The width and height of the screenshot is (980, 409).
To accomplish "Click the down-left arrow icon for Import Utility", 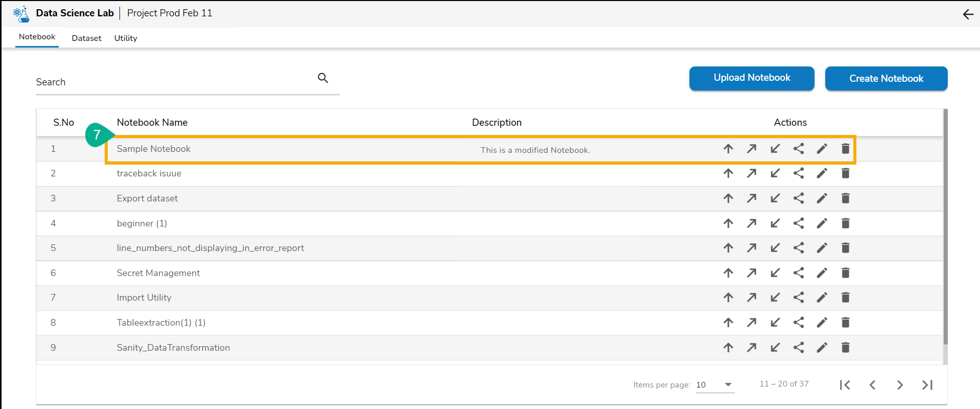I will [x=775, y=298].
